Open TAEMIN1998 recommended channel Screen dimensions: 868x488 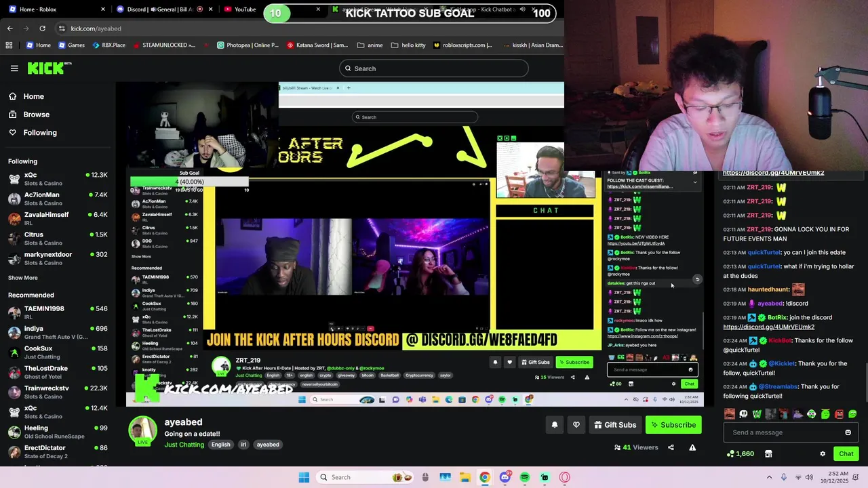click(58, 312)
